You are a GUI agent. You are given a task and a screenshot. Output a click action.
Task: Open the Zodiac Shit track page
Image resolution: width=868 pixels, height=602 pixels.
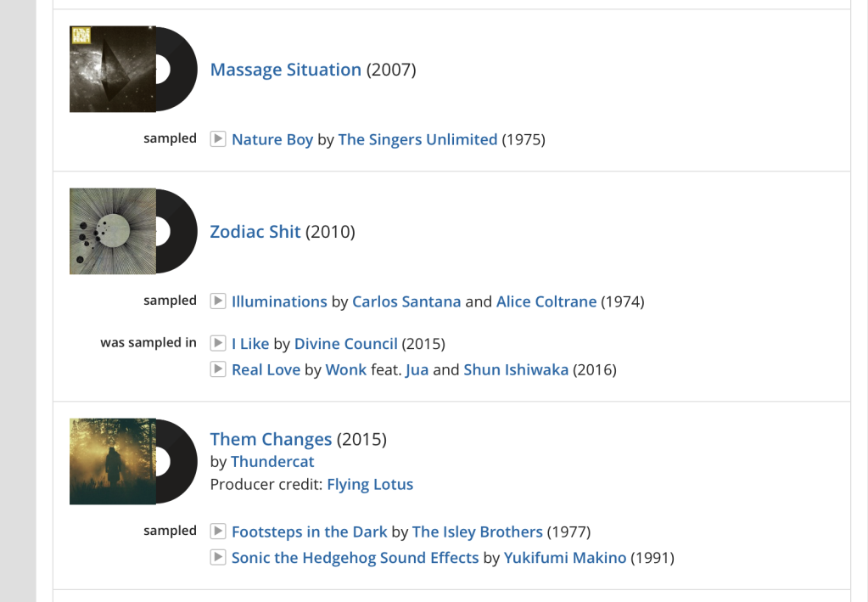(255, 232)
